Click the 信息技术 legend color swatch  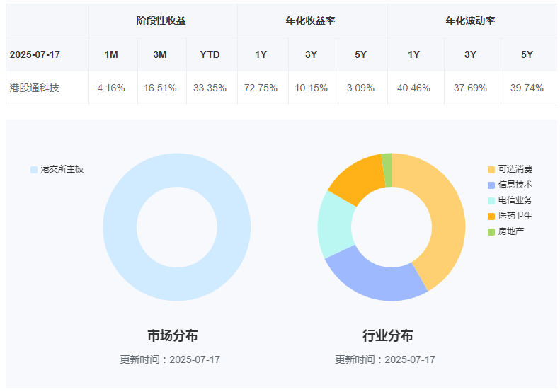pos(491,185)
